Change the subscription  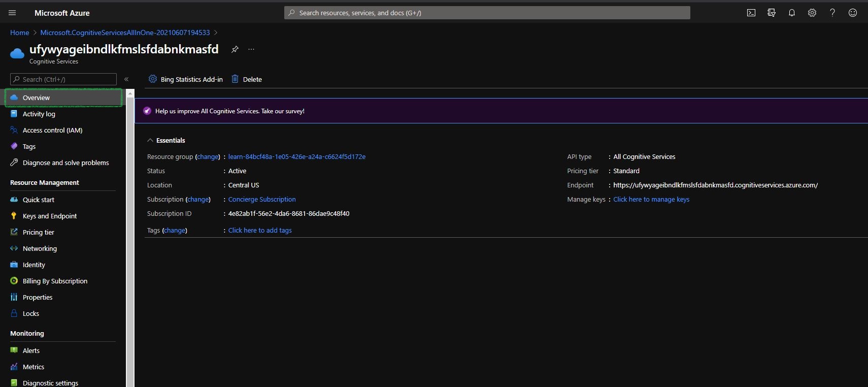tap(198, 199)
